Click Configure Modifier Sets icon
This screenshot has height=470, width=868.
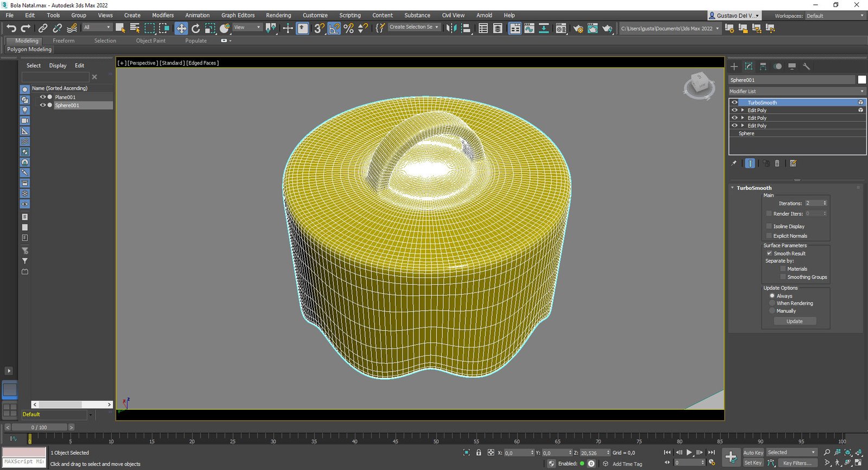(793, 163)
